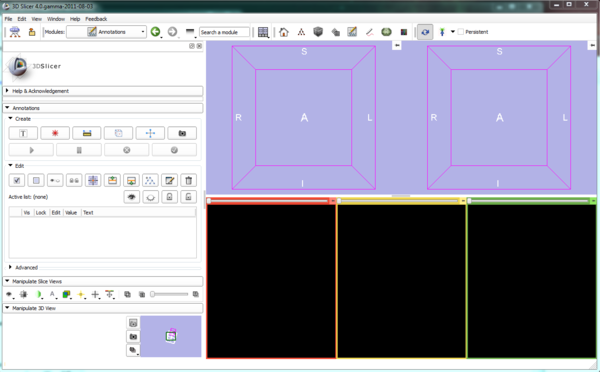
Task: Open the Home module icon
Action: point(284,32)
